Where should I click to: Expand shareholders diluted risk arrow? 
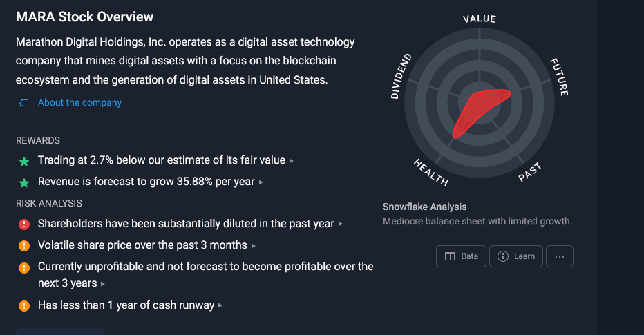[x=341, y=224]
